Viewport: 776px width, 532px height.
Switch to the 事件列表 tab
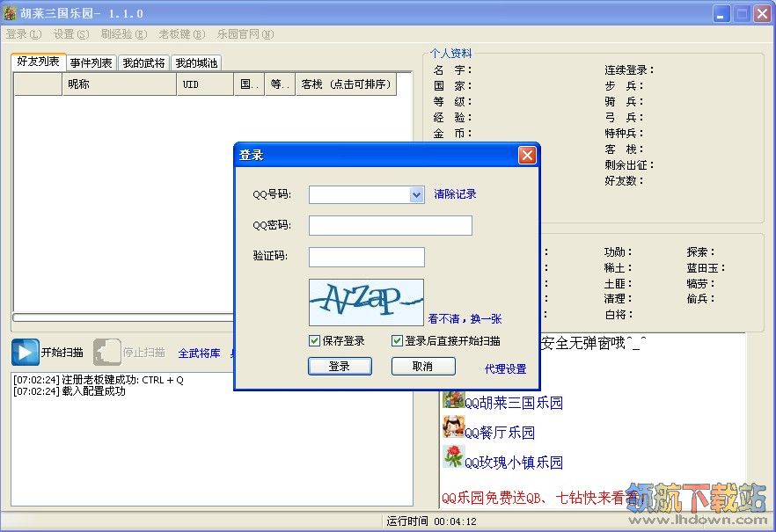92,62
